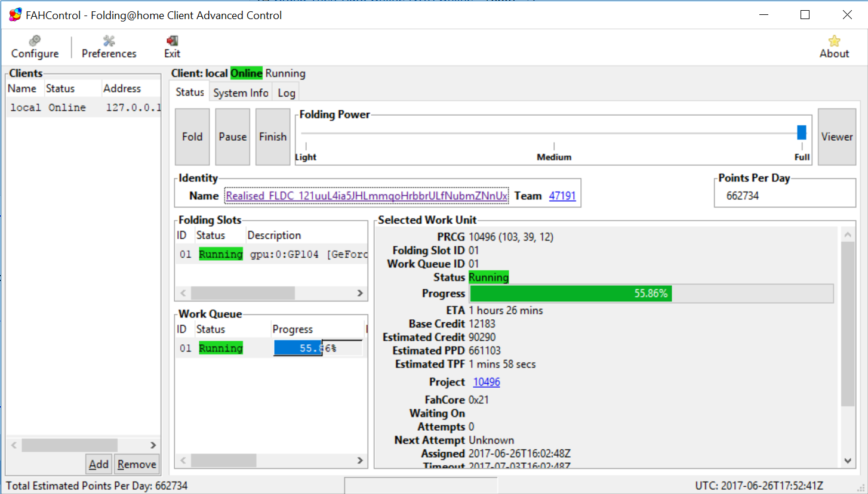This screenshot has width=868, height=494.
Task: Open the Configure toolbar icon
Action: [x=35, y=47]
